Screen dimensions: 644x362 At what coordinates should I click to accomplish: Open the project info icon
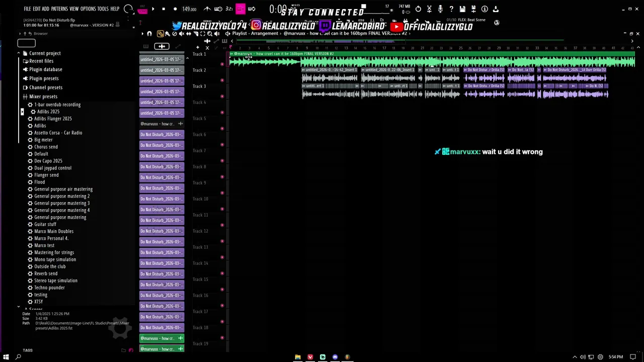click(x=485, y=9)
